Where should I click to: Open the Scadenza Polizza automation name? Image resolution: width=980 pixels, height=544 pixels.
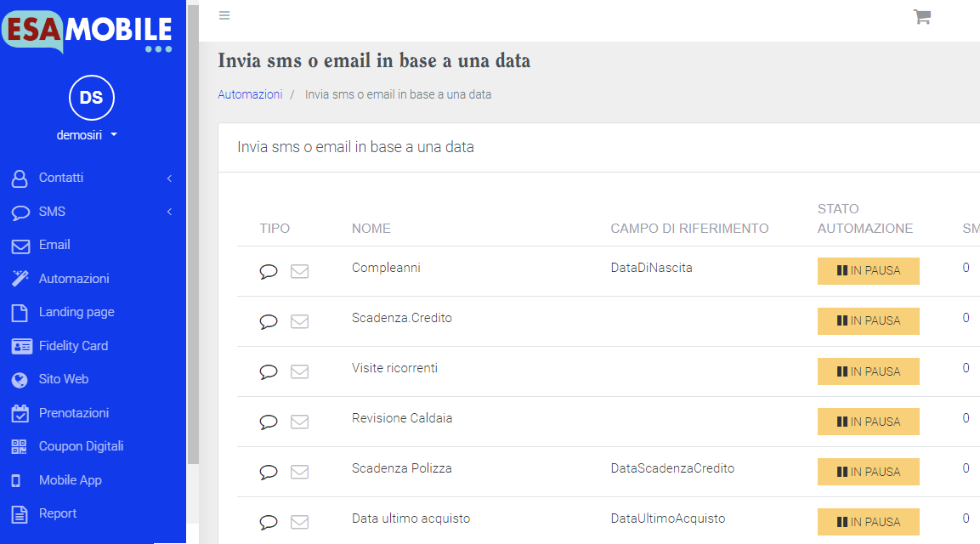pos(402,468)
